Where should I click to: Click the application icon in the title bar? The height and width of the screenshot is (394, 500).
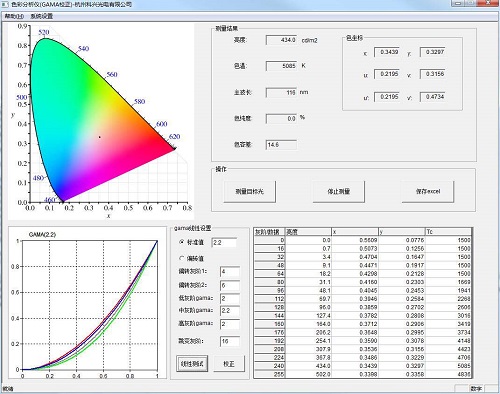[x=5, y=4]
